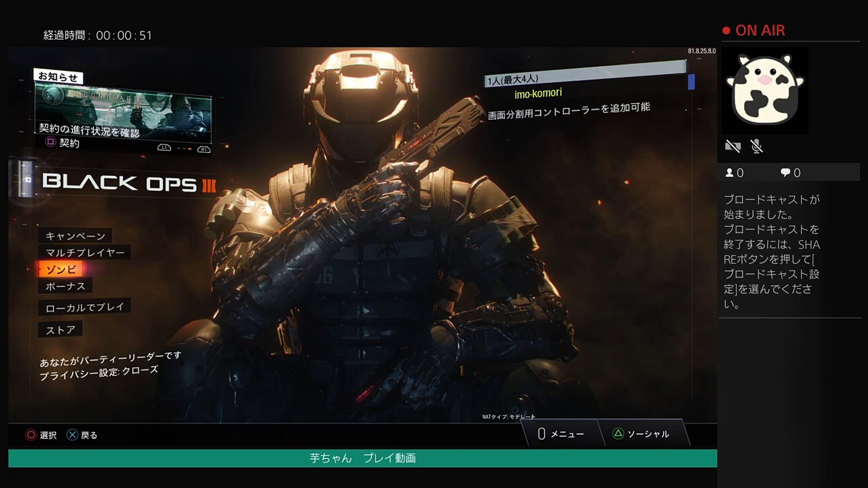This screenshot has height=488, width=868.
Task: Click the L1 previous news icon
Action: (x=164, y=147)
